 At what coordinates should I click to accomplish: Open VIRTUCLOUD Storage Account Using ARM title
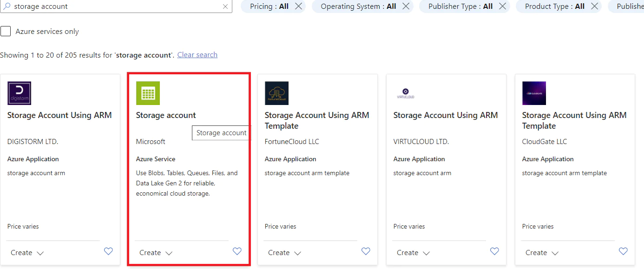coord(446,115)
